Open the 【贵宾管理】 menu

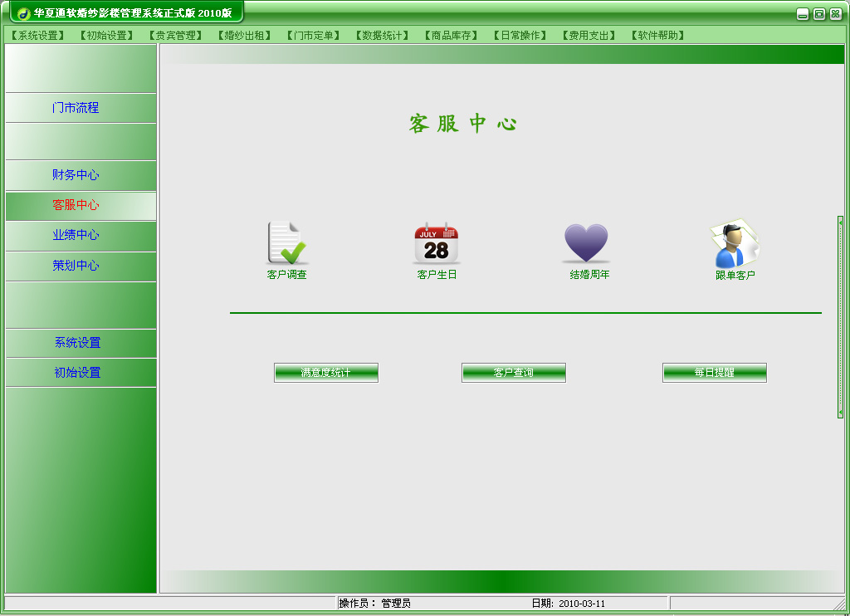(176, 35)
